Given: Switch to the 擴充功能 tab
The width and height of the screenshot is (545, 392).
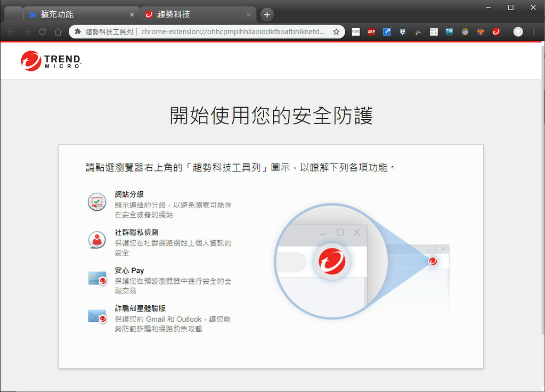Looking at the screenshot, I should 81,14.
